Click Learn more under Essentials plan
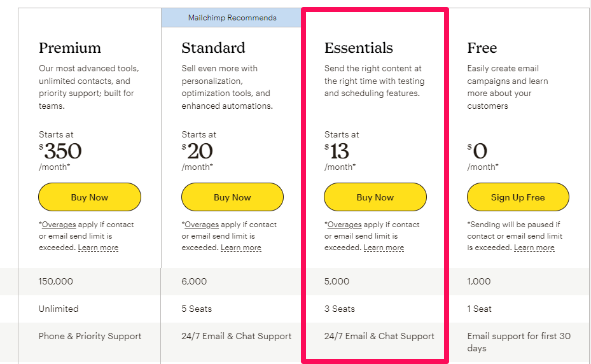 click(384, 248)
